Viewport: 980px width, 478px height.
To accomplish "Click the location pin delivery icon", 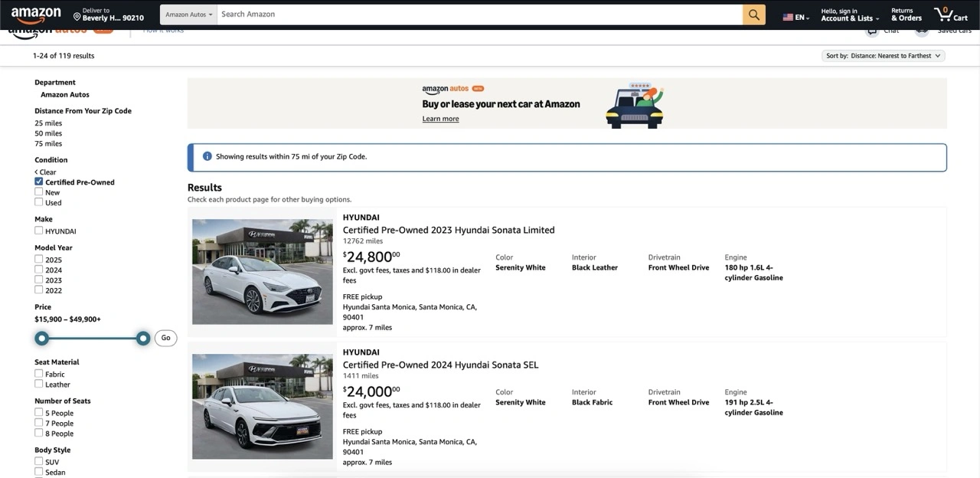I will coord(77,16).
